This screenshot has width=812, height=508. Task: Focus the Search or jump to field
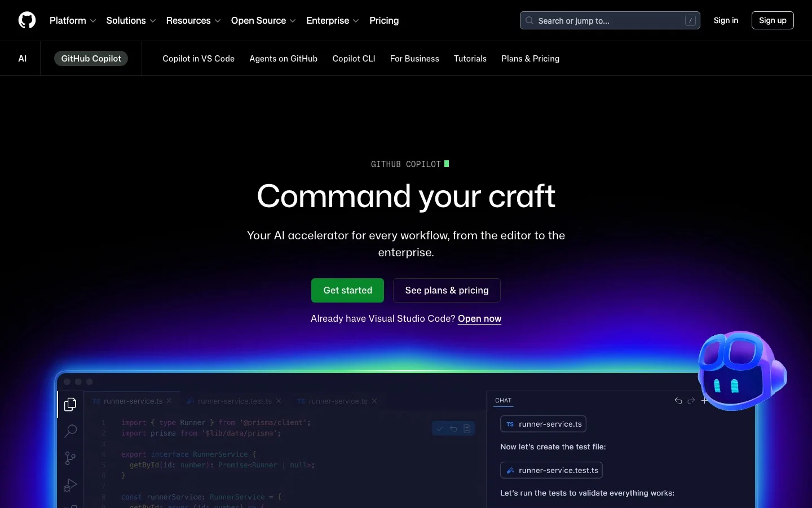610,20
